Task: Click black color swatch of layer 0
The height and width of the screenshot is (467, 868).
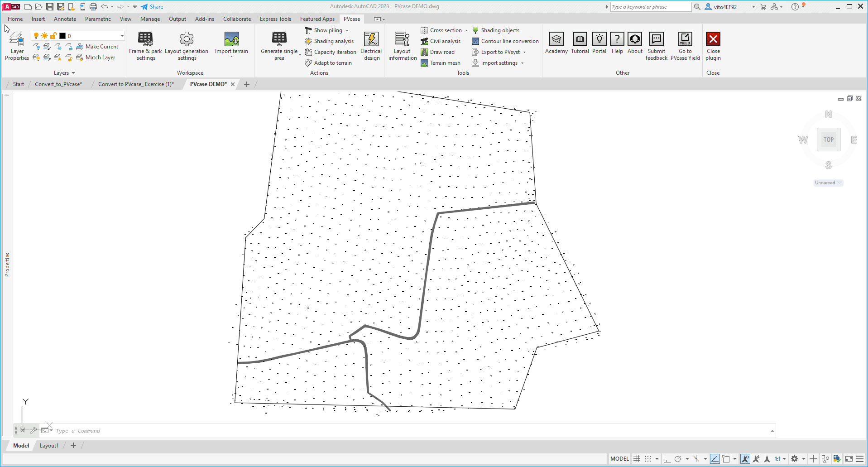Action: click(62, 36)
